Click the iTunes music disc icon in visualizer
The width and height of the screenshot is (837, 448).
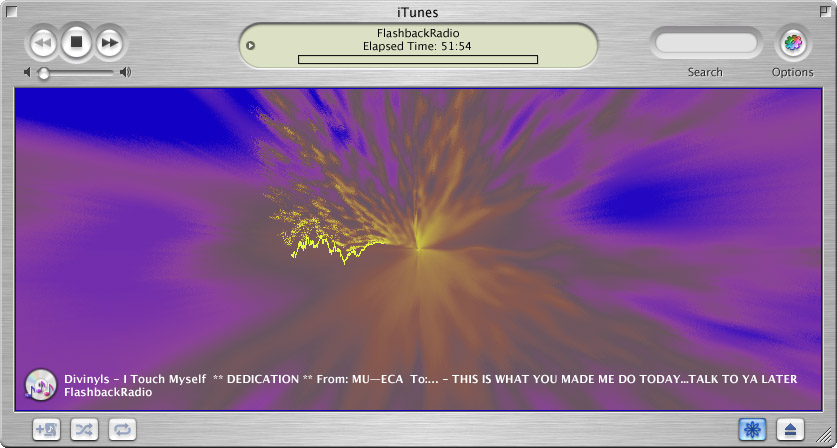pyautogui.click(x=41, y=384)
